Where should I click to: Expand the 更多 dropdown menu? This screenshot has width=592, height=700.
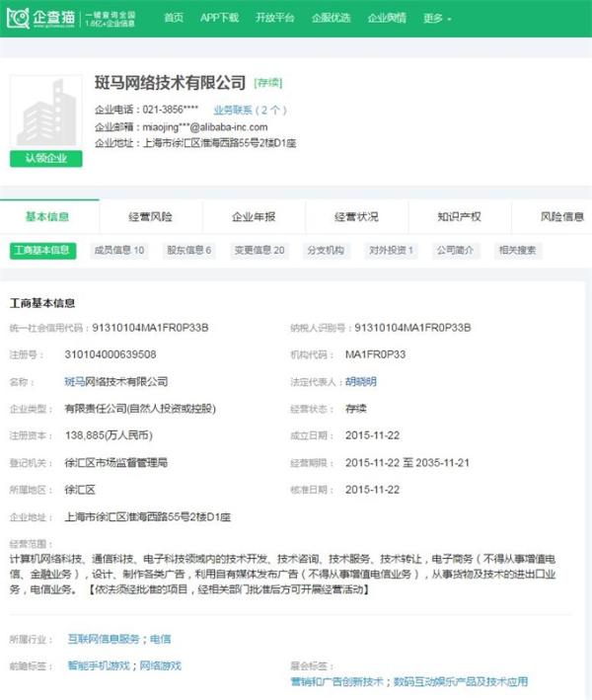437,19
